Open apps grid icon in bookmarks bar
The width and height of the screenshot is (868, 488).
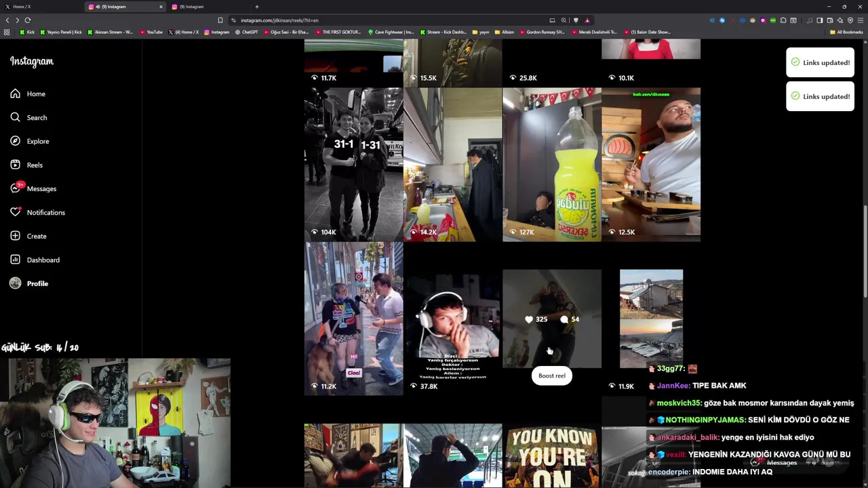7,32
